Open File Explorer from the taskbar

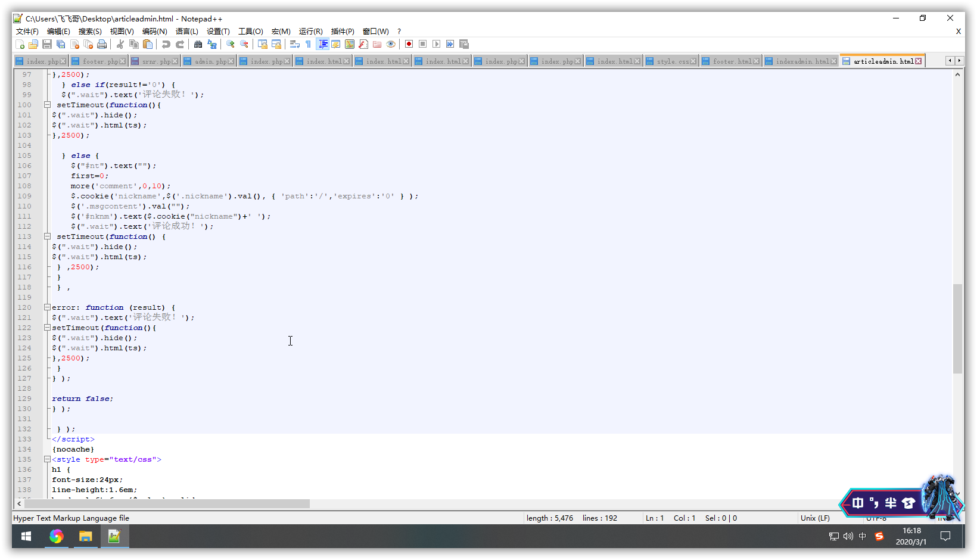(x=85, y=536)
